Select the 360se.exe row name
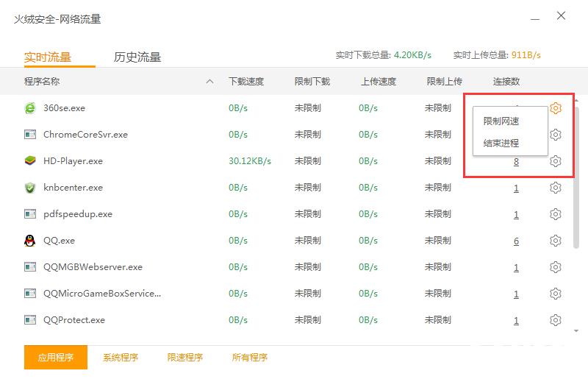The image size is (588, 379). pos(64,107)
